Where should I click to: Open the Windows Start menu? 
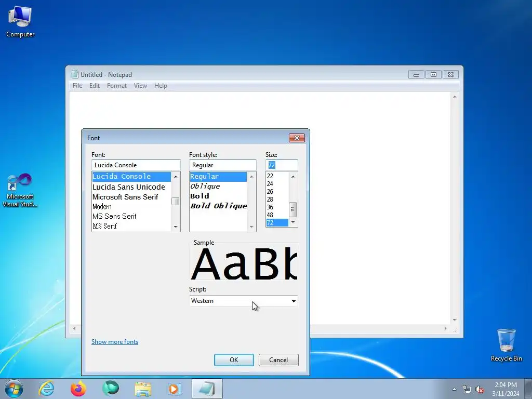[14, 389]
